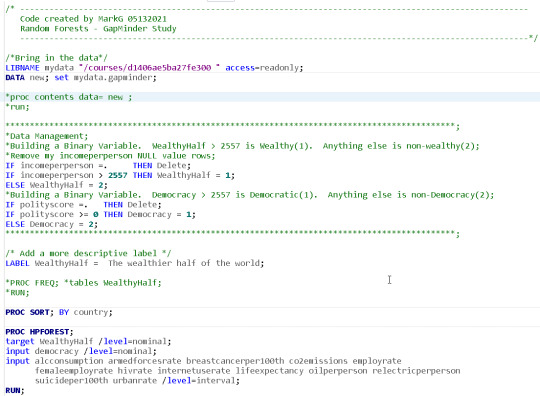
Task: Click the LABEL WealthyHalf statement
Action: pos(135,263)
